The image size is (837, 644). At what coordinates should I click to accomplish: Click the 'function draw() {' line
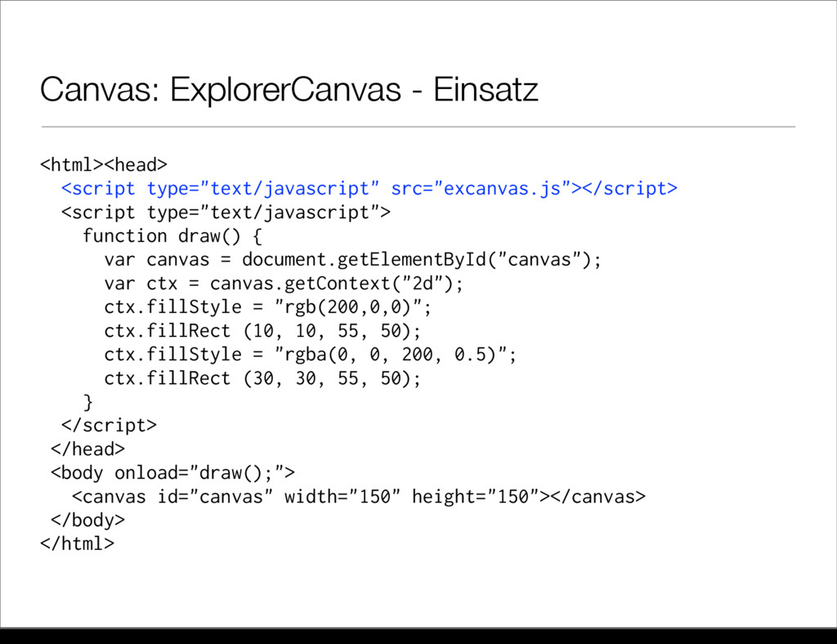coord(172,236)
